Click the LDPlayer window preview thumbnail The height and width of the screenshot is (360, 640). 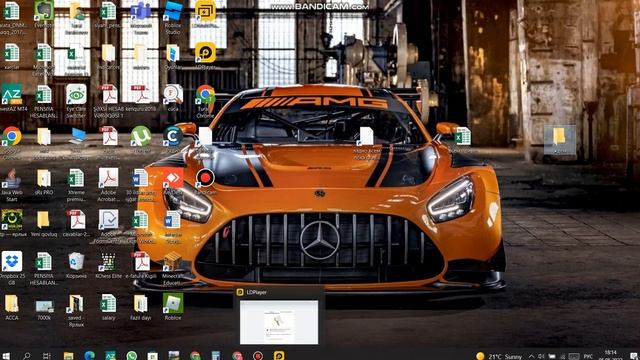[279, 322]
